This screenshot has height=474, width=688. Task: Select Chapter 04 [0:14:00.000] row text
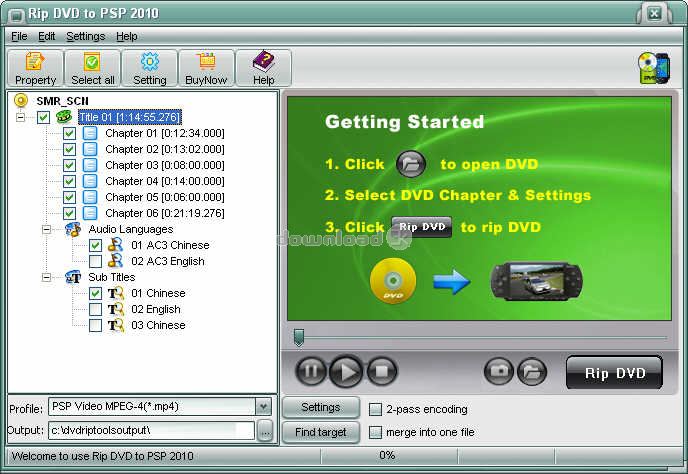(165, 181)
